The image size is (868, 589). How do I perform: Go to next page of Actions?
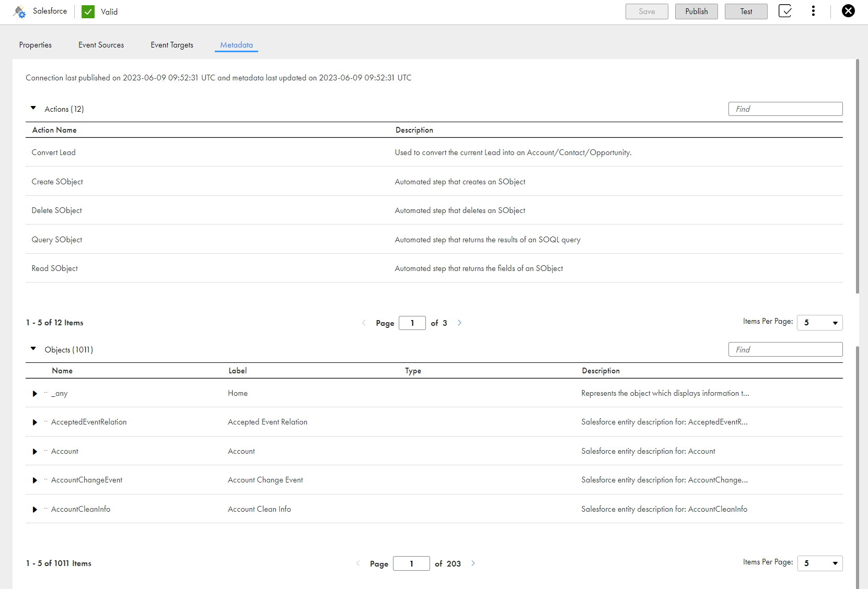point(460,323)
